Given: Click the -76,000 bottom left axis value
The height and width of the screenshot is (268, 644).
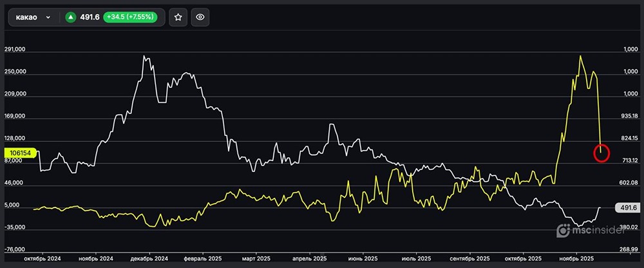Looking at the screenshot, I should pyautogui.click(x=15, y=249).
